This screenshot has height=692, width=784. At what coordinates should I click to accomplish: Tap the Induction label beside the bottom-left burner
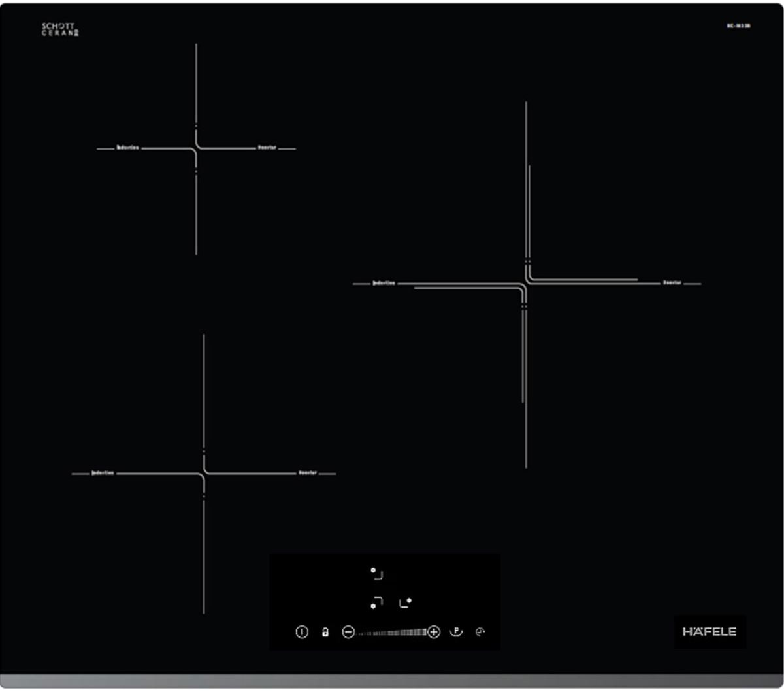pos(103,472)
